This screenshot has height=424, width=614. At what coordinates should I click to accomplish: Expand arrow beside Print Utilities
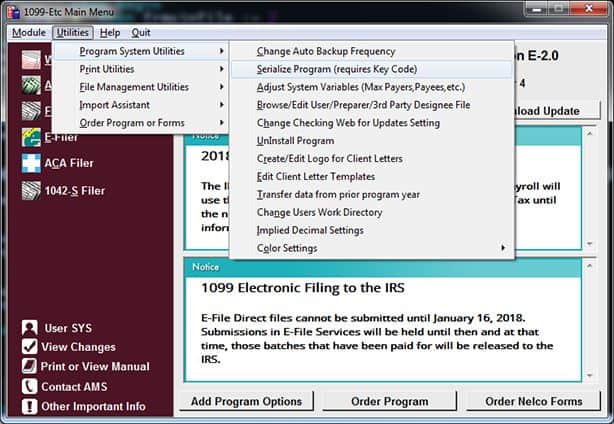[222, 69]
